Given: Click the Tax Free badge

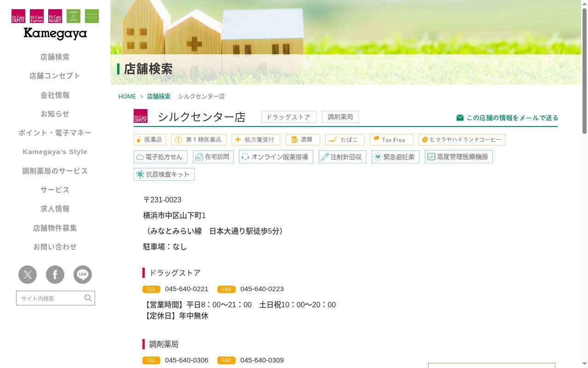Looking at the screenshot, I should pyautogui.click(x=391, y=139).
